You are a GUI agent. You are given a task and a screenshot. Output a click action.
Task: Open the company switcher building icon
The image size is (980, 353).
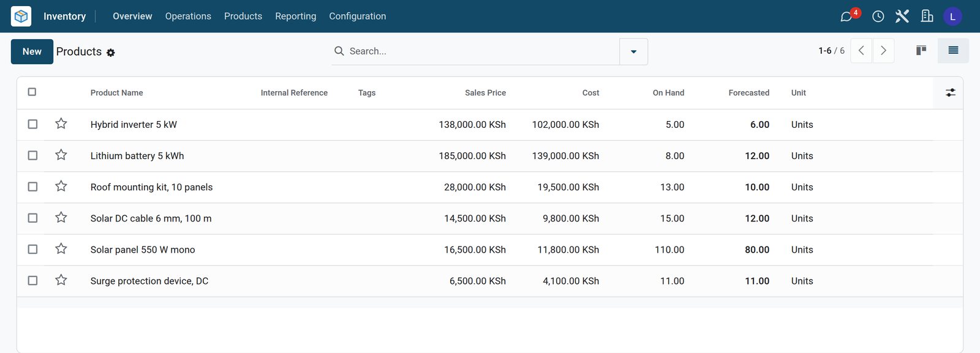point(927,17)
